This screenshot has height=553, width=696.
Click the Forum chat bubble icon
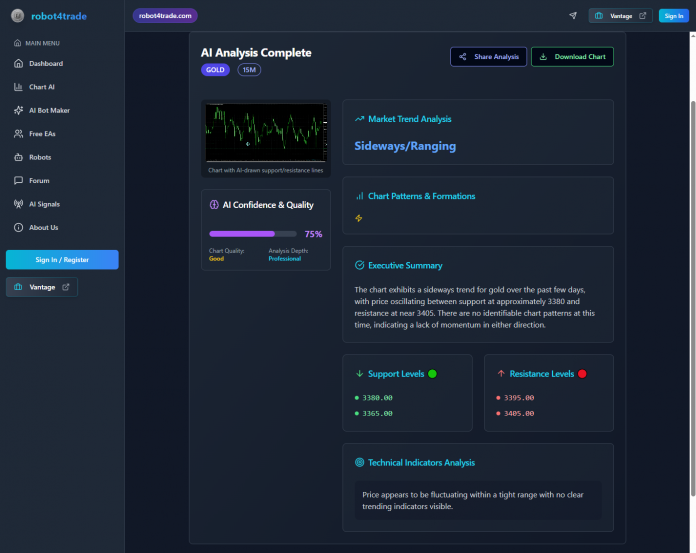19,181
